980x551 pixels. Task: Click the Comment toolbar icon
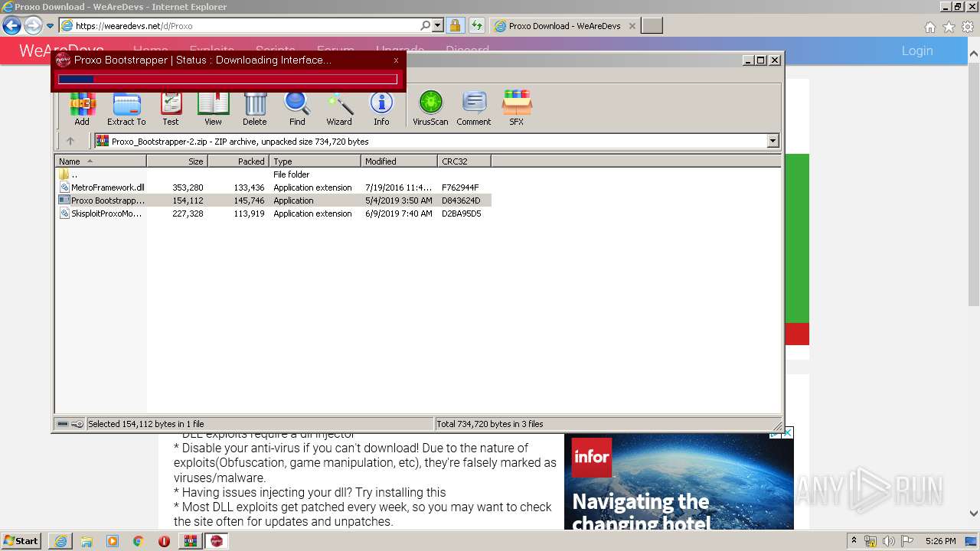[x=474, y=109]
